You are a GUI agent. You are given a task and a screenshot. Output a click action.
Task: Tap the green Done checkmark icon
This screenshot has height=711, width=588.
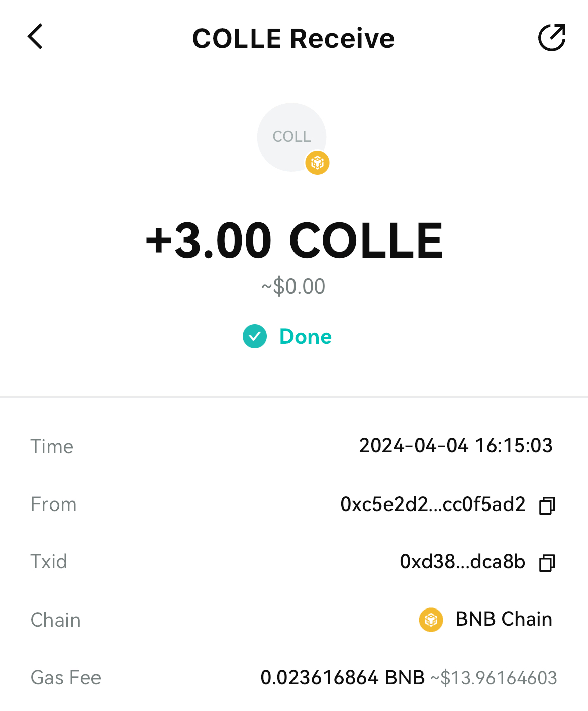pyautogui.click(x=255, y=337)
